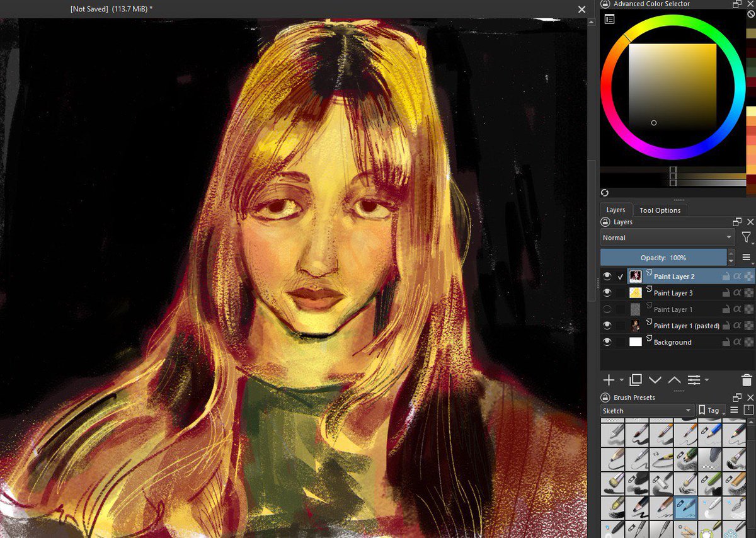The image size is (756, 538).
Task: Toggle alpha inheritance on Paint Layer 3
Action: (737, 293)
